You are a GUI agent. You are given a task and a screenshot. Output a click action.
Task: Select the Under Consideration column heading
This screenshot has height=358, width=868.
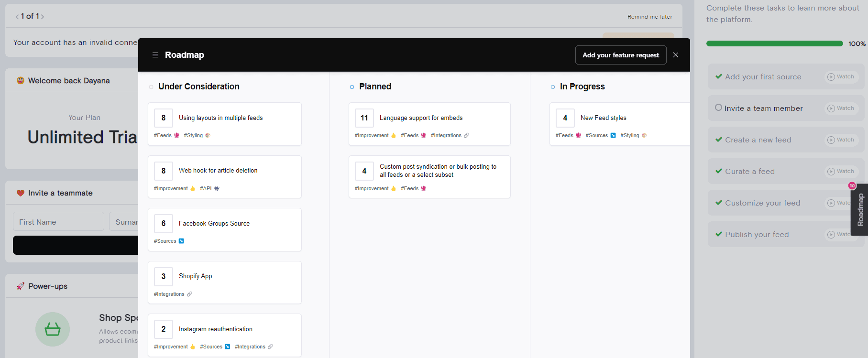coord(199,87)
